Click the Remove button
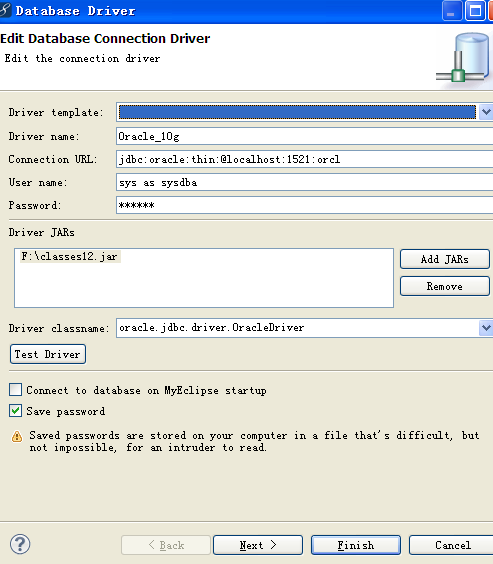This screenshot has width=493, height=564. click(x=445, y=286)
